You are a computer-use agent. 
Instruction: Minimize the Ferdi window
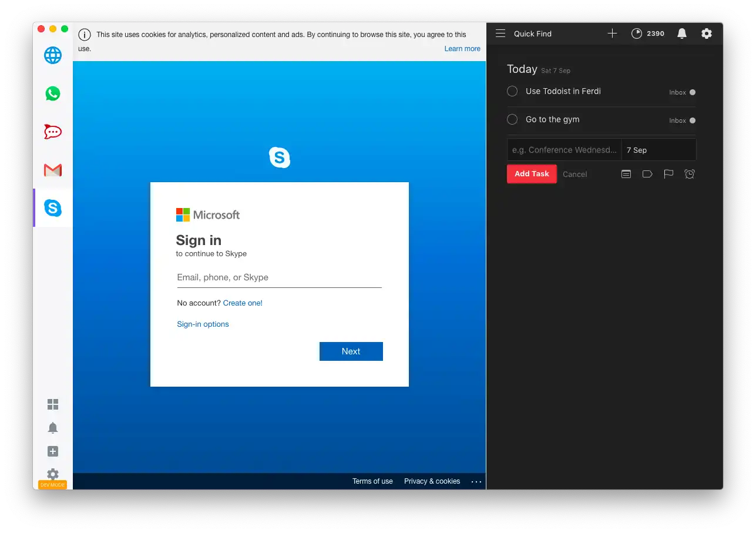click(x=53, y=29)
